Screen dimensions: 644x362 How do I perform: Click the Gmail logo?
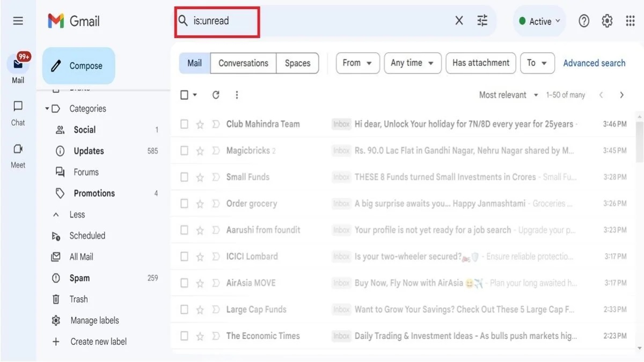74,21
